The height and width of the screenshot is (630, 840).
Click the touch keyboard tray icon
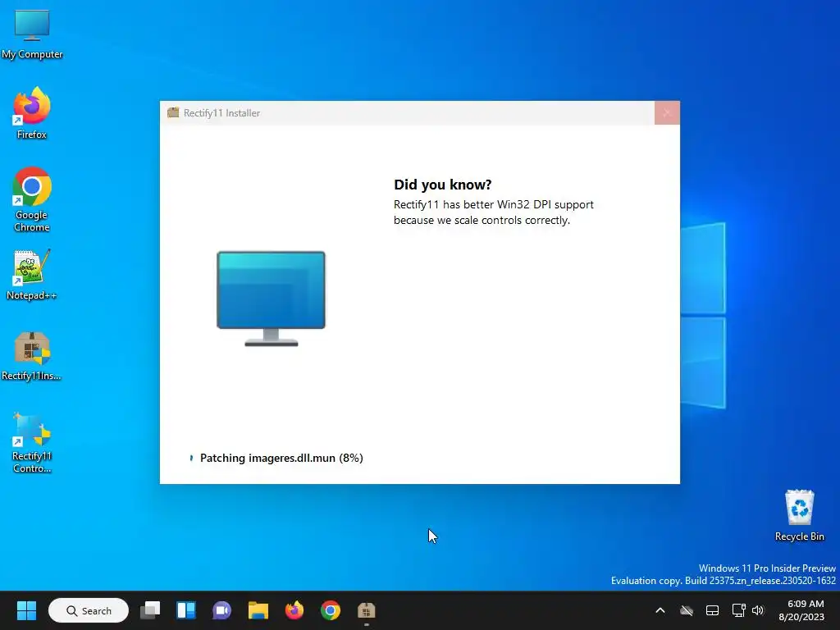pos(712,610)
